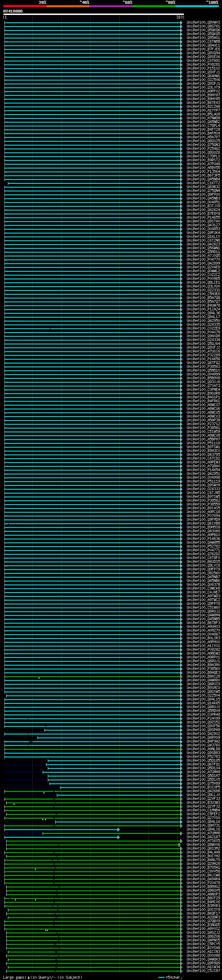
Task: Select the AV418806 query name
Action: click(13, 11)
